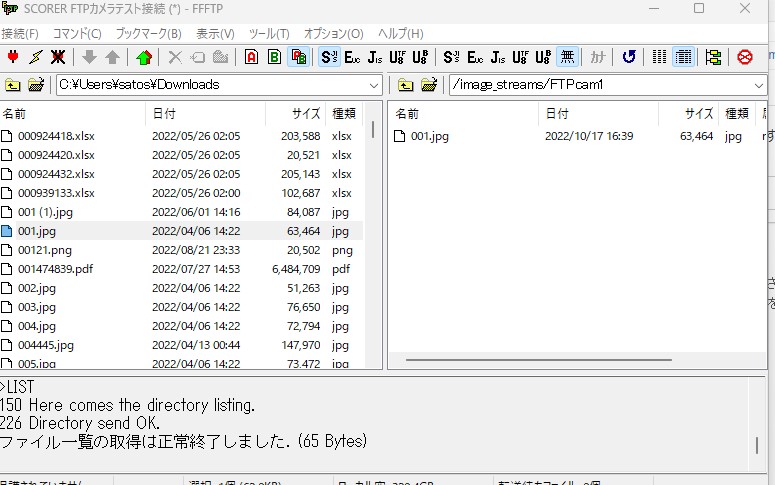Click the local pane change folder icon
This screenshot has width=775, height=485.
tap(35, 85)
